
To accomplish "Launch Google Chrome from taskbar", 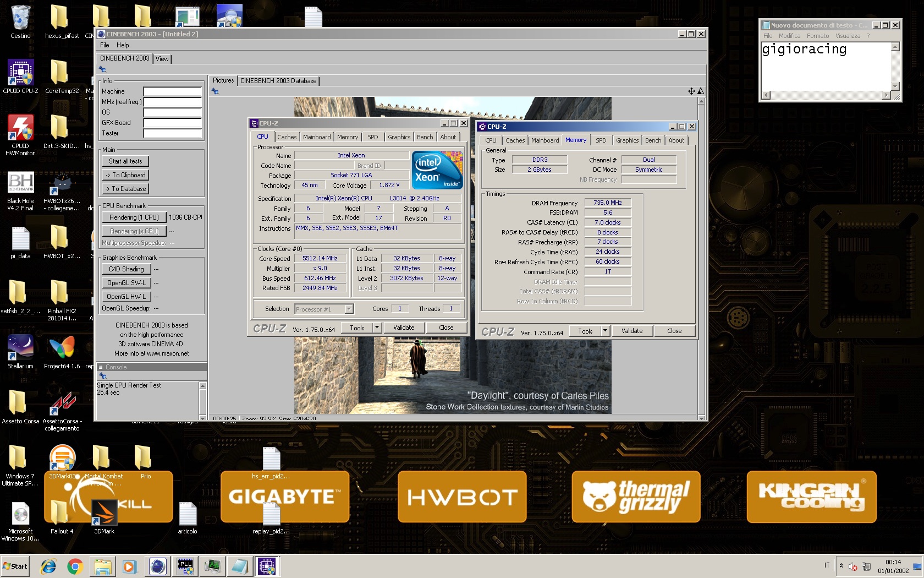I will [x=75, y=566].
